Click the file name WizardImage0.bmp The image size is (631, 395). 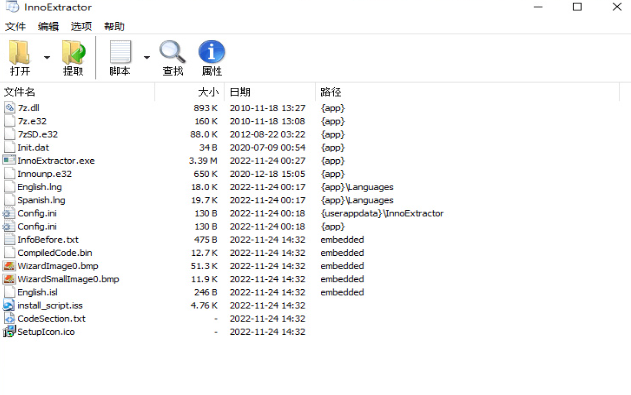[x=58, y=266]
